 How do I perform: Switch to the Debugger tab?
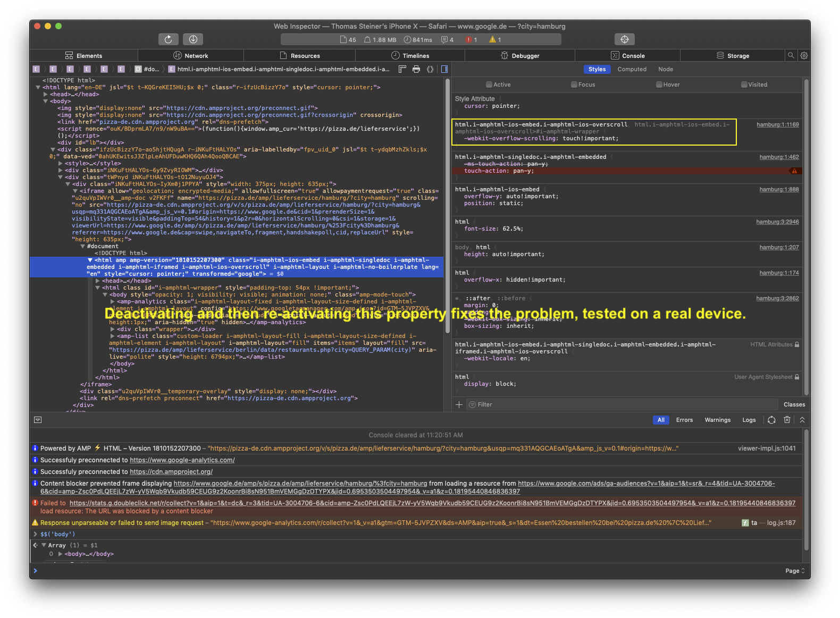point(520,56)
